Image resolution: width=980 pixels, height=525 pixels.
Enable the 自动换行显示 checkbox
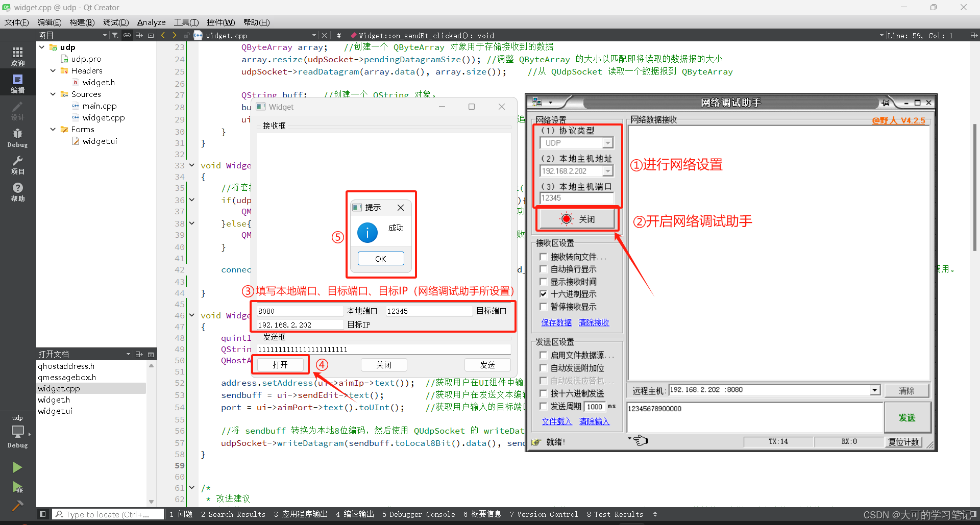pos(544,269)
